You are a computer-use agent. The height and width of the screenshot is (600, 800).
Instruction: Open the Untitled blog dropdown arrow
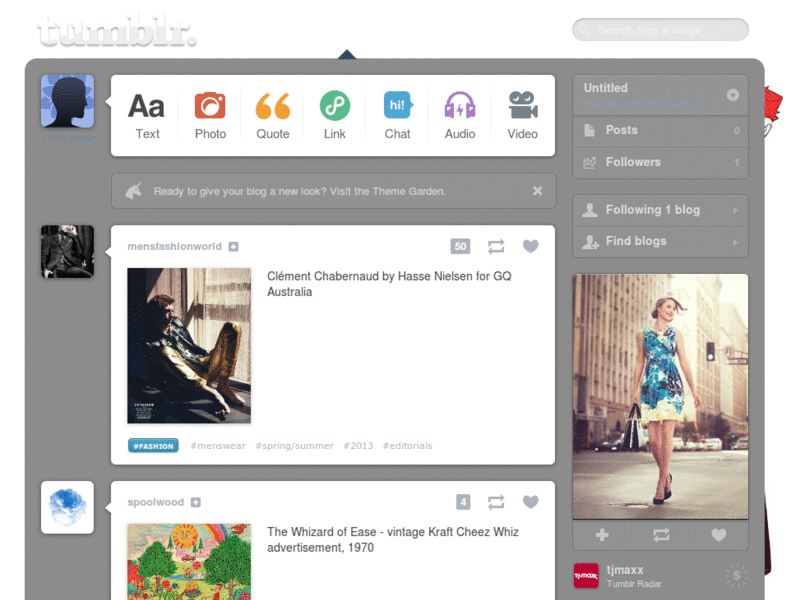tap(733, 95)
